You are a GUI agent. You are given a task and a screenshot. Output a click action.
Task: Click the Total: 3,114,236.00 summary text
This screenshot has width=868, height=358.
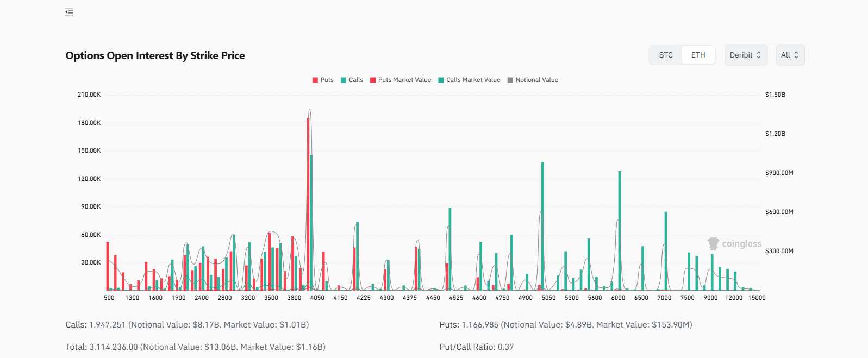click(196, 347)
